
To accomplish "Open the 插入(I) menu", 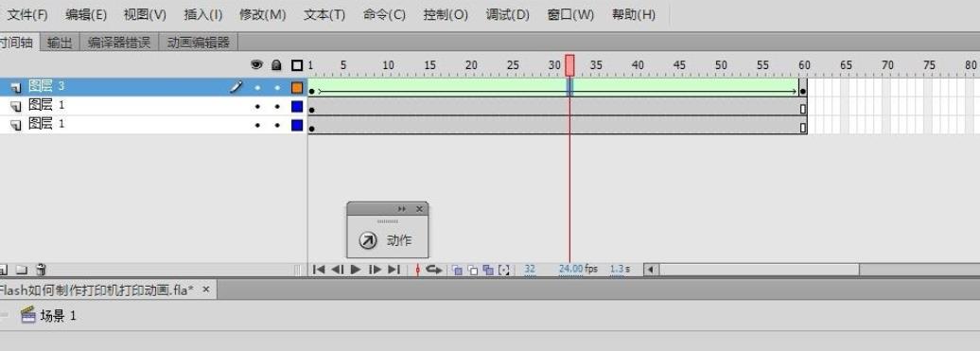I will tap(203, 14).
